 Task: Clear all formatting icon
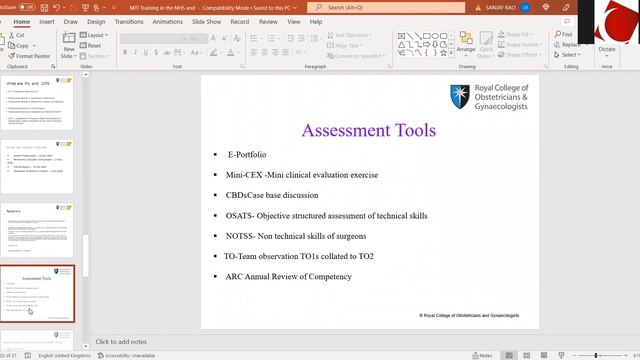237,38
